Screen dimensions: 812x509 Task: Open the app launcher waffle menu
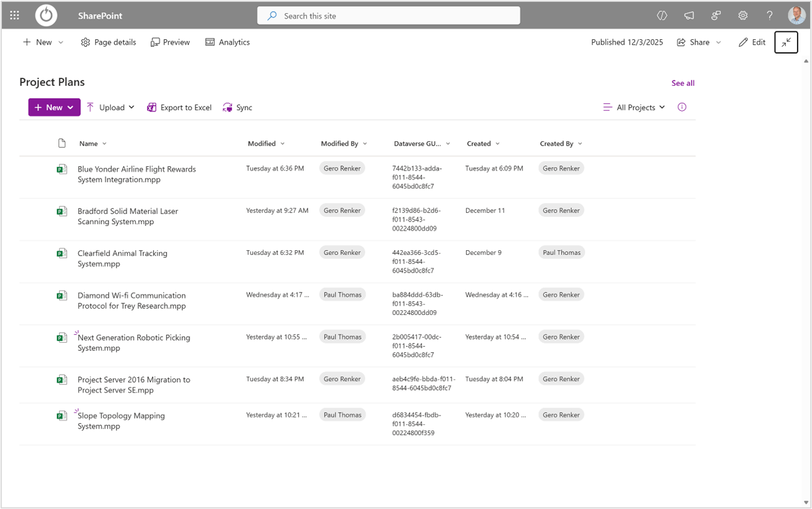coord(14,15)
